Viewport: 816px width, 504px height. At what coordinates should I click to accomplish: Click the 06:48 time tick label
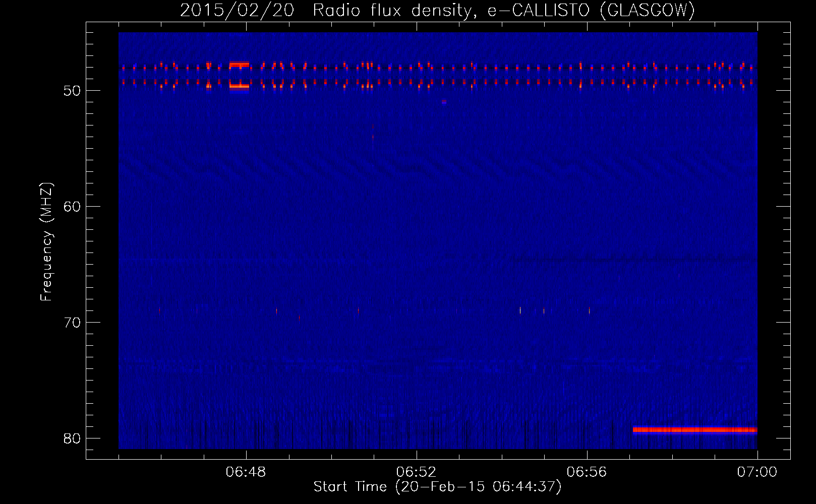click(246, 472)
